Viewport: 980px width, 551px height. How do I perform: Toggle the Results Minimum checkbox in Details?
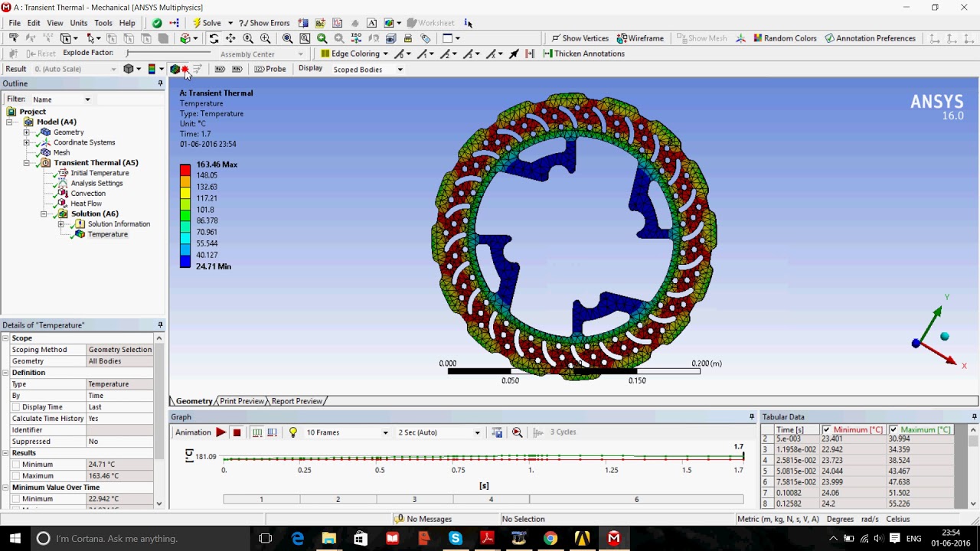click(16, 465)
